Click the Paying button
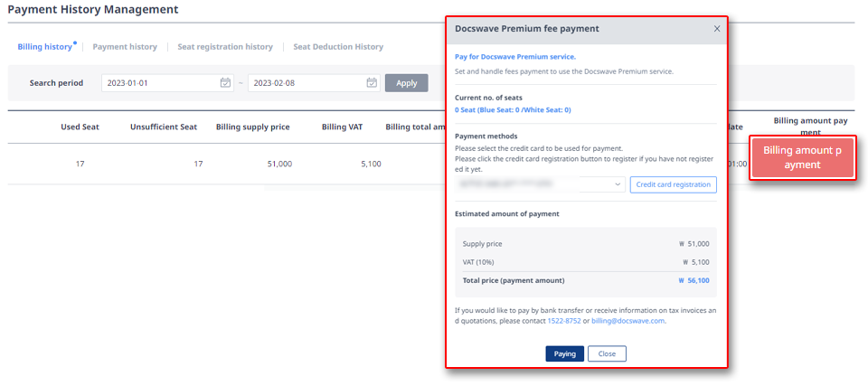Screen dimensions: 868x386 (x=564, y=353)
